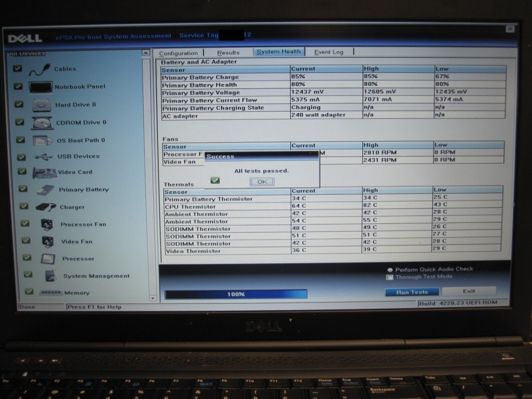Click the green check icon in Success dialog
This screenshot has width=532, height=399.
[215, 180]
